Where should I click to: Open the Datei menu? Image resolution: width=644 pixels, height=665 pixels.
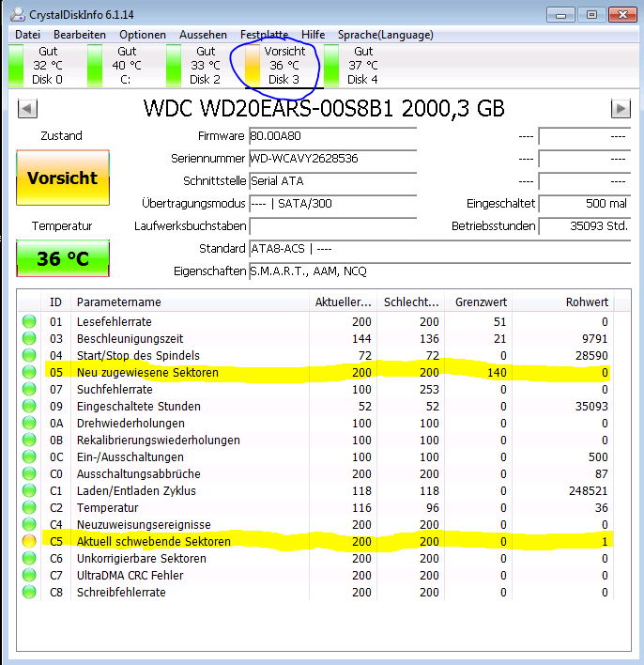point(28,35)
